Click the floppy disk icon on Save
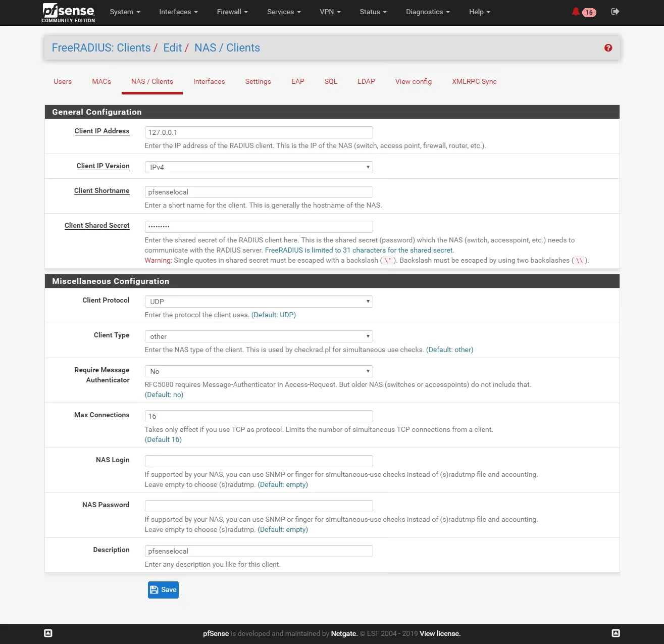Image resolution: width=664 pixels, height=644 pixels. pos(154,589)
